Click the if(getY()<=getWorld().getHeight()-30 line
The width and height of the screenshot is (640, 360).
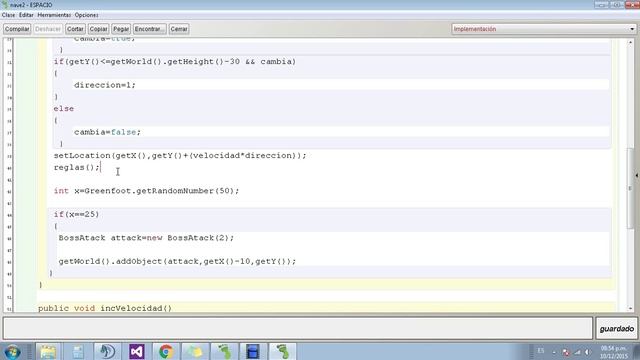(x=175, y=62)
